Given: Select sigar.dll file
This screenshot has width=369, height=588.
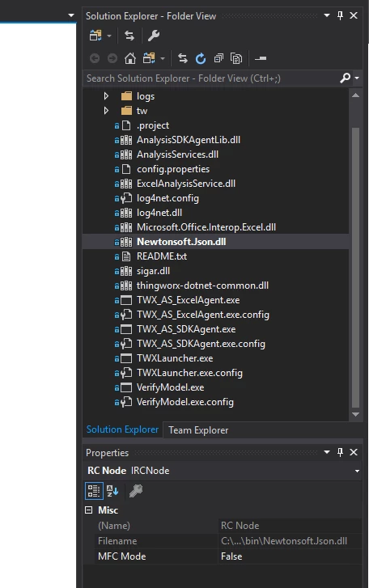Looking at the screenshot, I should pyautogui.click(x=153, y=271).
